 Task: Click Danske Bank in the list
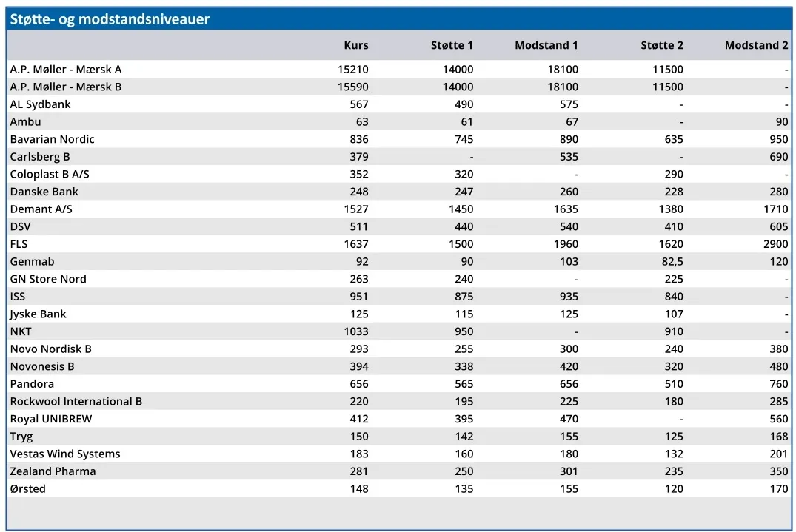click(44, 192)
